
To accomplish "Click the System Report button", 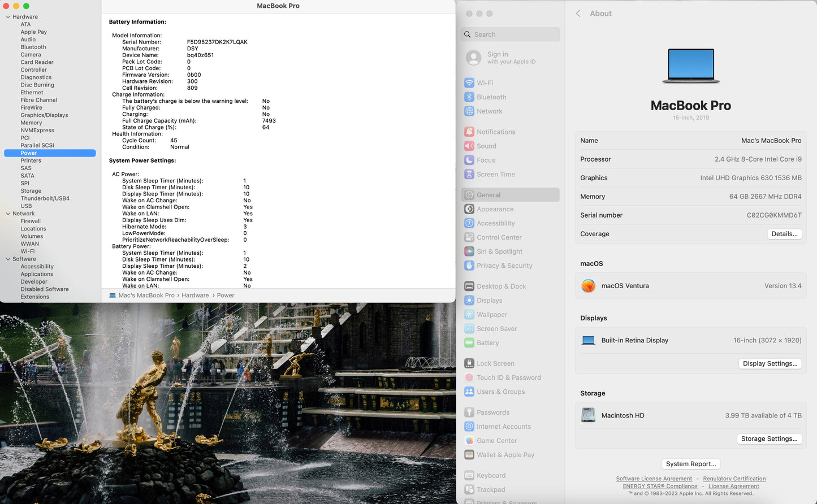I will (691, 464).
